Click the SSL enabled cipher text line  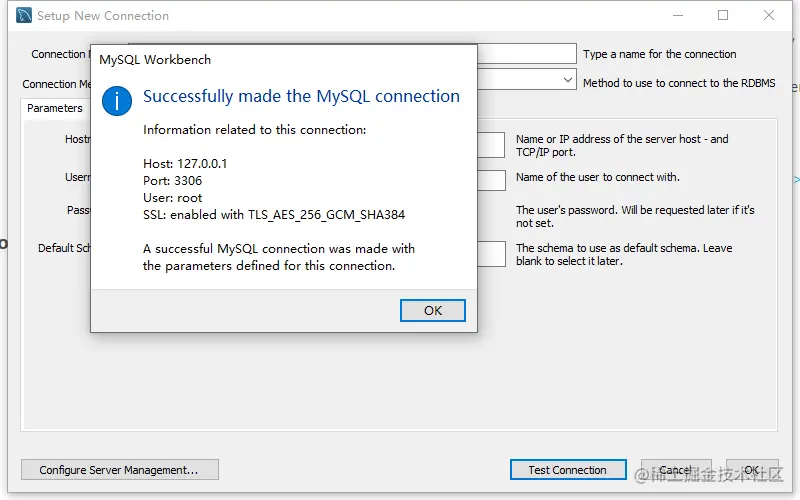274,215
